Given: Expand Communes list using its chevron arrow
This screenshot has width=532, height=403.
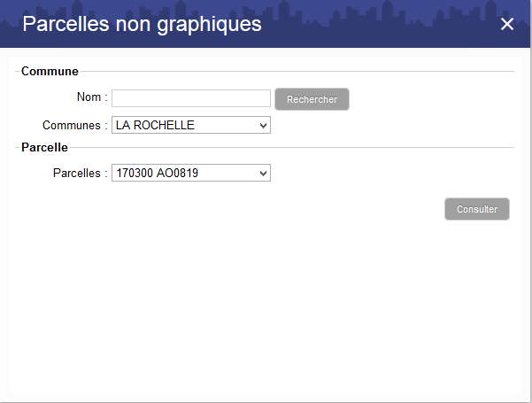Looking at the screenshot, I should 263,126.
